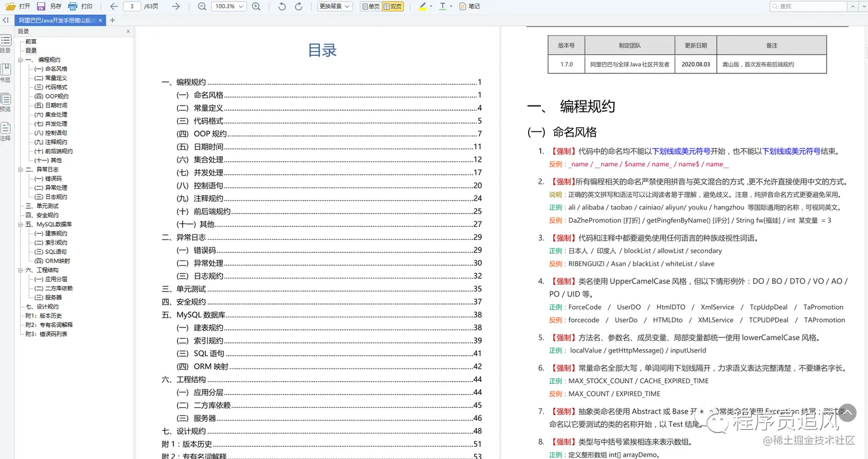The height and width of the screenshot is (459, 868).
Task: Go to the previous page arrow
Action: [x=114, y=6]
